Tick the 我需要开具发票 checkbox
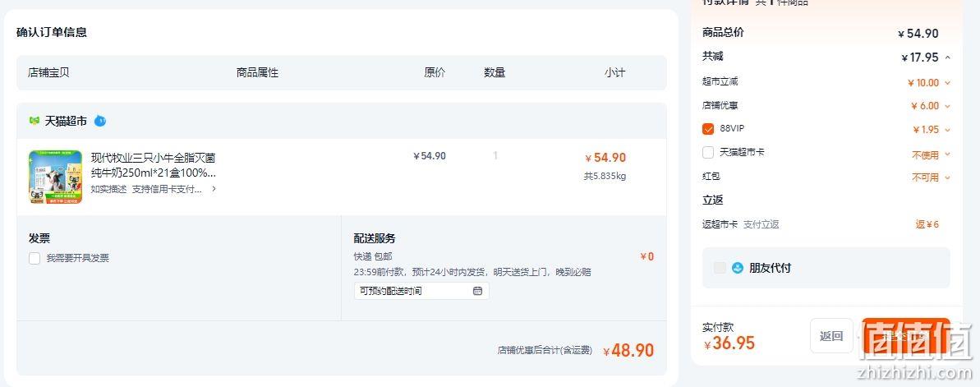Image resolution: width=980 pixels, height=387 pixels. tap(35, 258)
